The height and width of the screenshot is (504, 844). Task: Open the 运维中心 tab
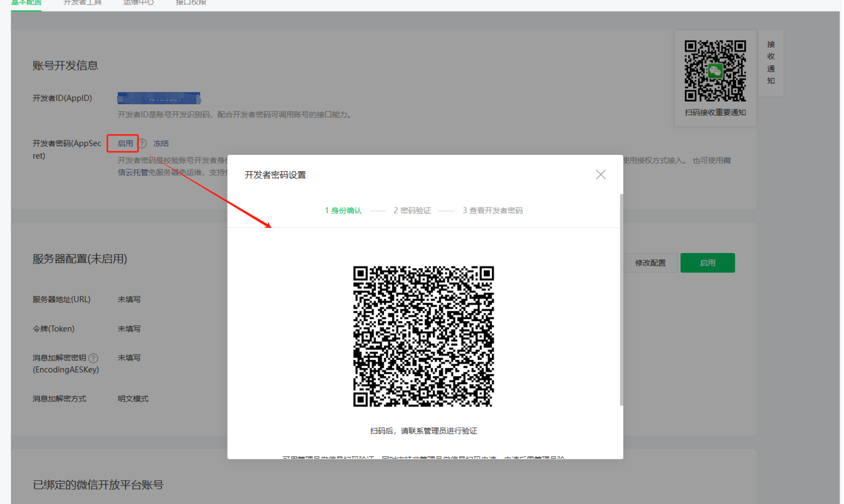[139, 3]
